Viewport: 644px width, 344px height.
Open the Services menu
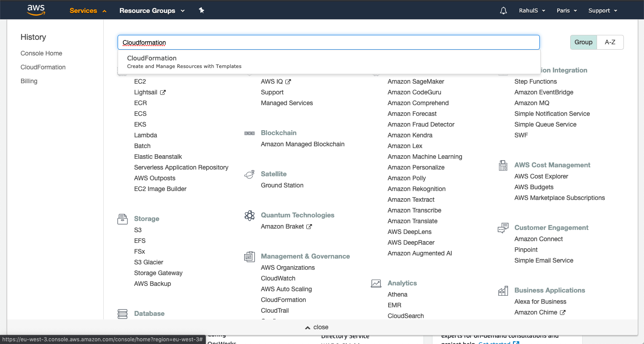pos(84,10)
